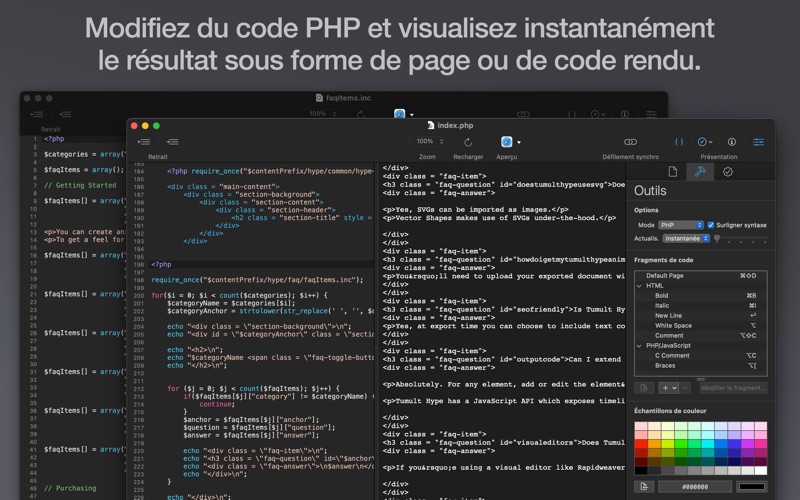The image size is (800, 500).
Task: Click 'Yes, SVGs can be imported' output line
Action: click(x=476, y=210)
